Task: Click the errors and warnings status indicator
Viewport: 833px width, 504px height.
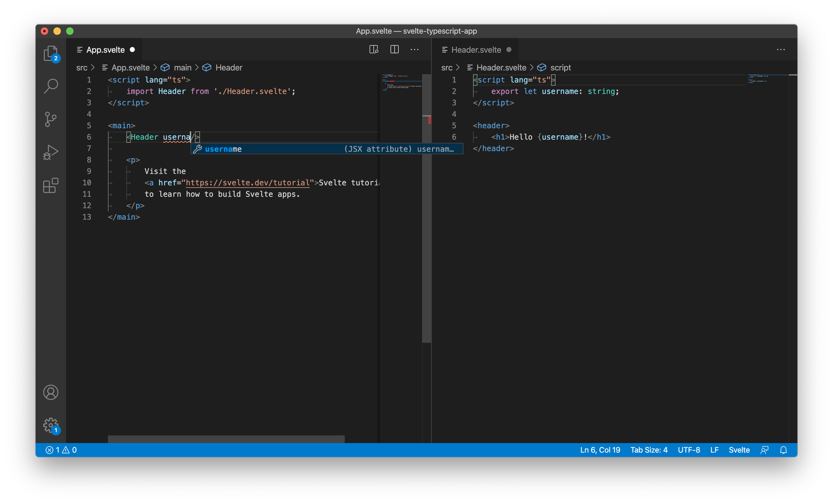Action: tap(61, 450)
